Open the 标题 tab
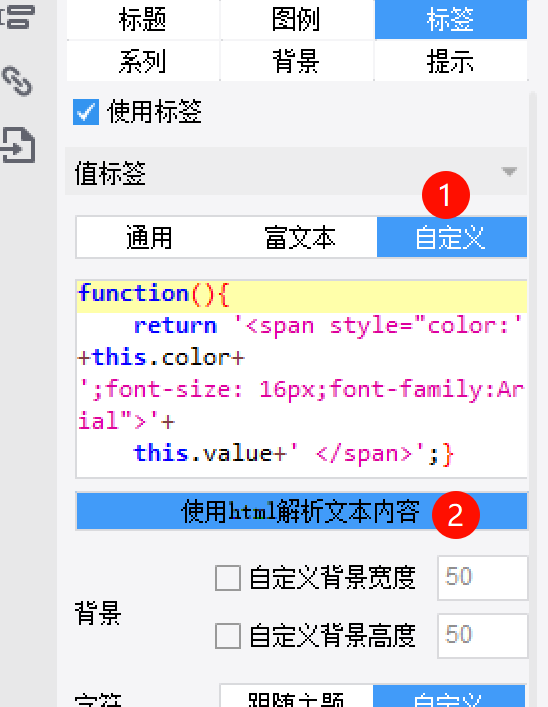The image size is (548, 707). coord(143,20)
